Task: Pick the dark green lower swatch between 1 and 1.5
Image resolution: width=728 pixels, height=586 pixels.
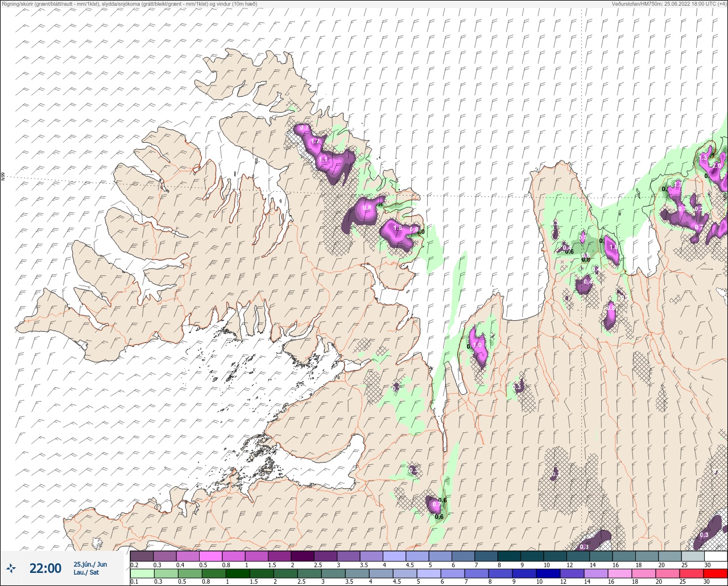Action: click(239, 573)
